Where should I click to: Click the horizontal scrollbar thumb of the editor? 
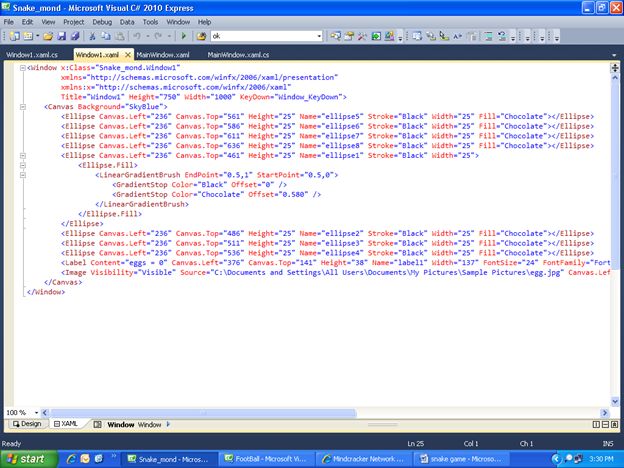[x=203, y=413]
